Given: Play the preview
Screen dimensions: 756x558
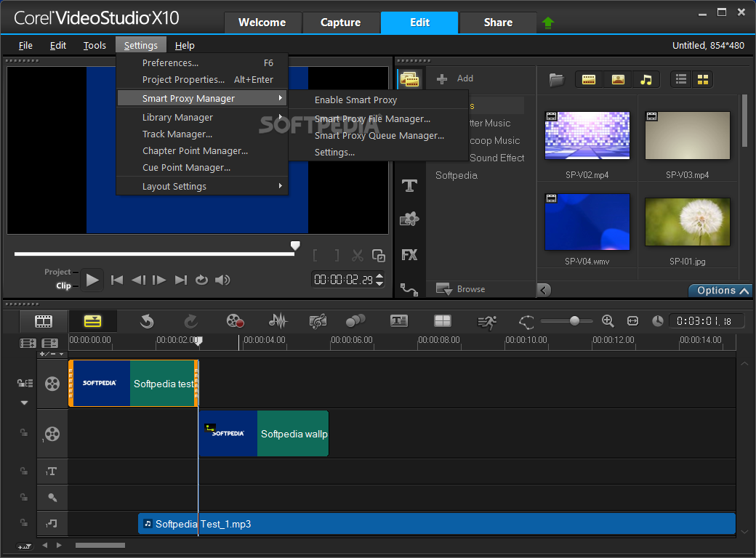Looking at the screenshot, I should 92,280.
